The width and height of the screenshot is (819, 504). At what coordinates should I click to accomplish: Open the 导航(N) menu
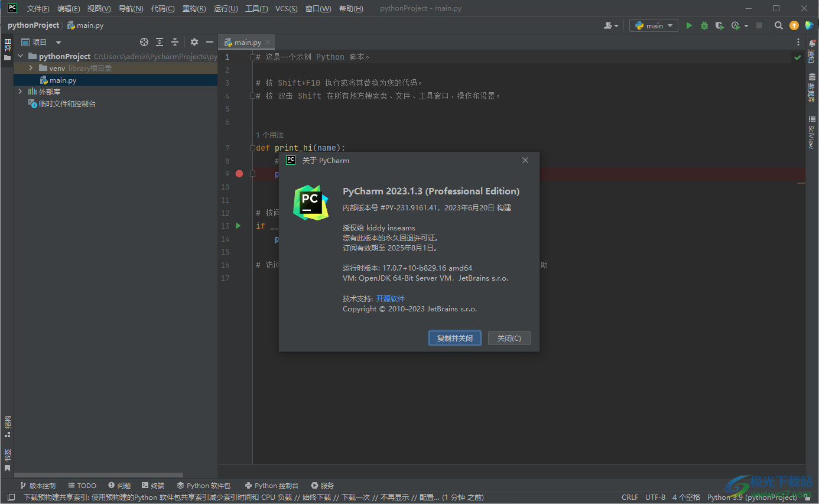(131, 8)
